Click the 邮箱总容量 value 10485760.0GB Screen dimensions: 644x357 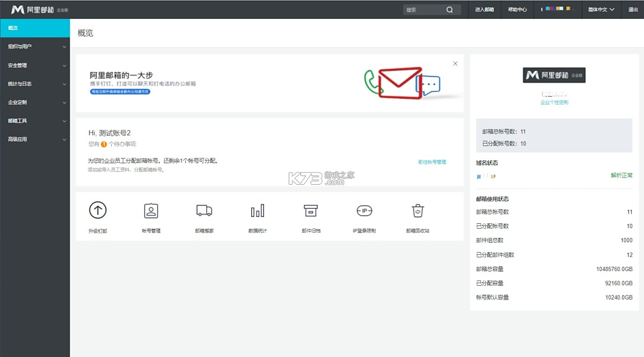tap(614, 269)
